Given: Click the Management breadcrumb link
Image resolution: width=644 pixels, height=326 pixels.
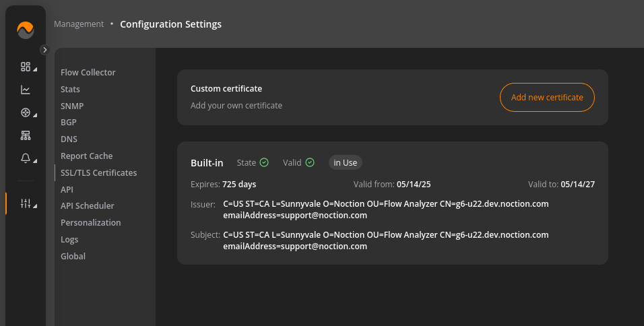Looking at the screenshot, I should [79, 24].
